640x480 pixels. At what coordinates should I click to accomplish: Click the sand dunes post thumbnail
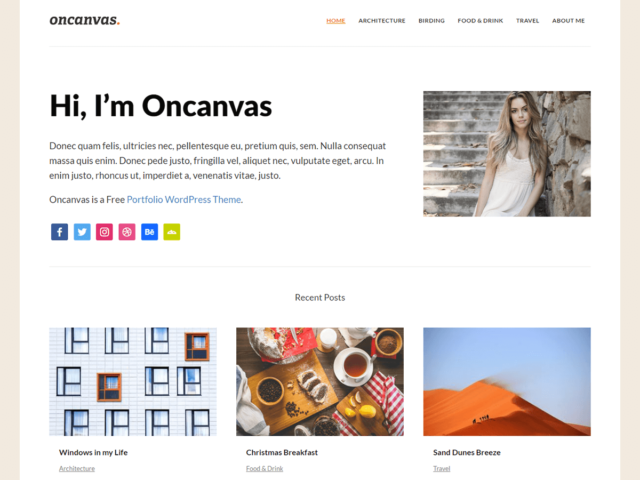pyautogui.click(x=507, y=382)
